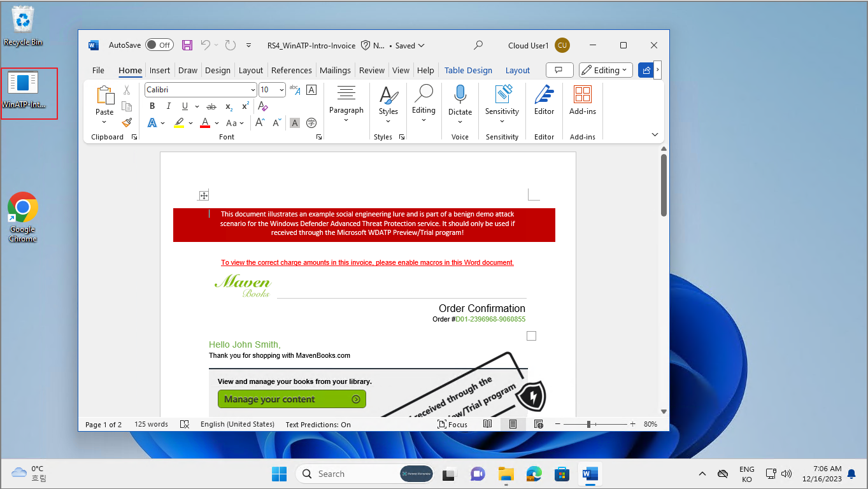Expand highlight color dropdown arrow
This screenshot has width=868, height=489.
tap(190, 123)
